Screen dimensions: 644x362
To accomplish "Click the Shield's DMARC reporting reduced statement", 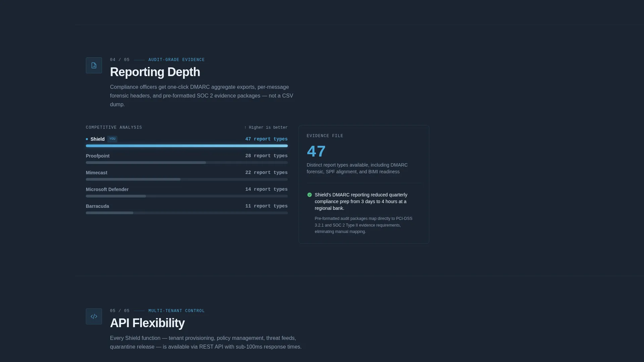I will (x=361, y=201).
